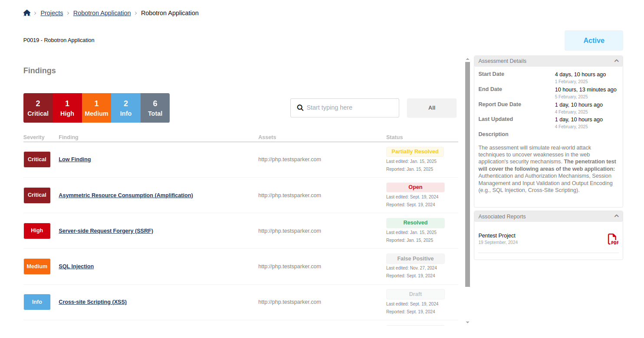Focus the Start typing here search field

tap(345, 108)
